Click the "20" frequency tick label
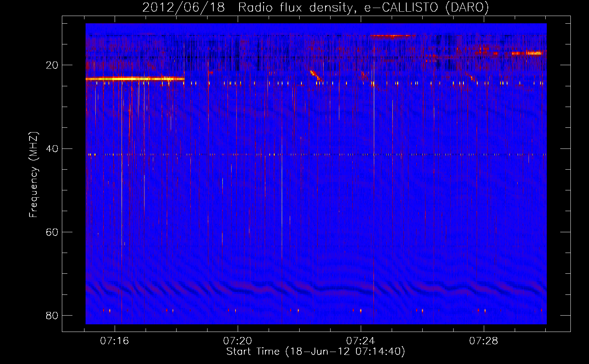Image resolution: width=589 pixels, height=364 pixels. coord(52,65)
